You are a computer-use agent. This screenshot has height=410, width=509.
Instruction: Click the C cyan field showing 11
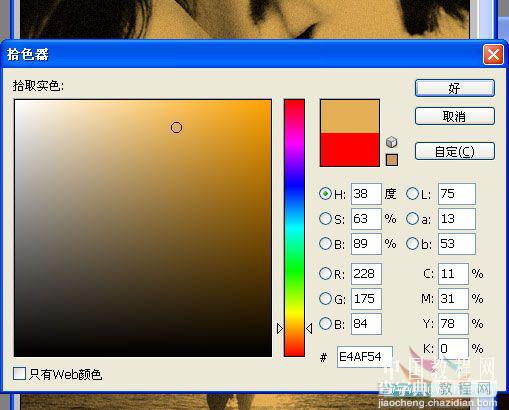tap(453, 274)
